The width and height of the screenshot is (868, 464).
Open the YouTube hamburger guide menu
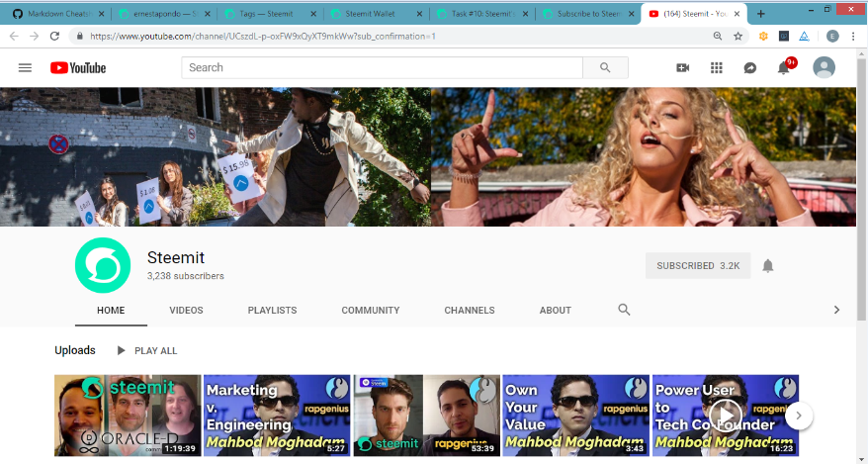[25, 67]
